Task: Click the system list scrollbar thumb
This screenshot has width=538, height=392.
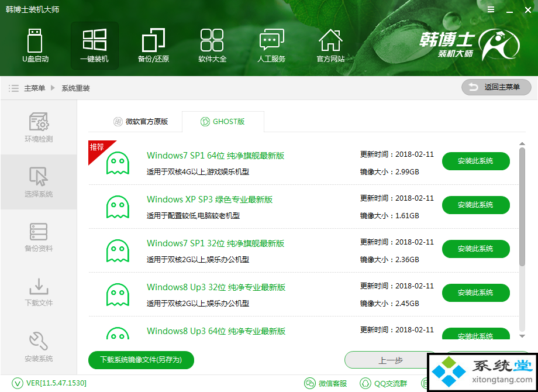Action: coord(522,207)
